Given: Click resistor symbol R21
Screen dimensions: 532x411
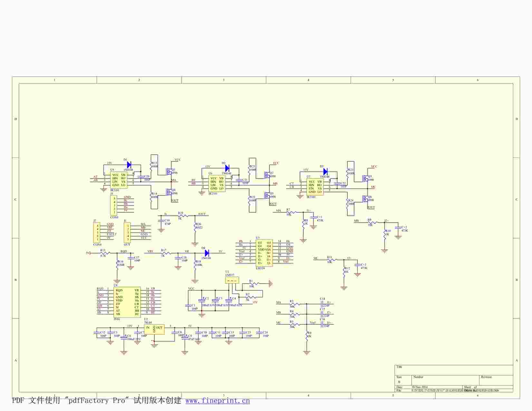Looking at the screenshot, I should coord(249,170).
